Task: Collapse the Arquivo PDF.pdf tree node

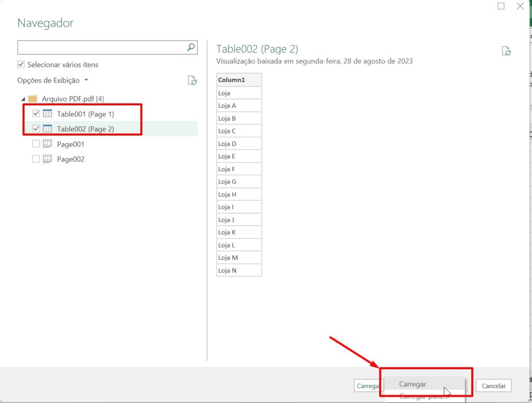Action: (22, 99)
